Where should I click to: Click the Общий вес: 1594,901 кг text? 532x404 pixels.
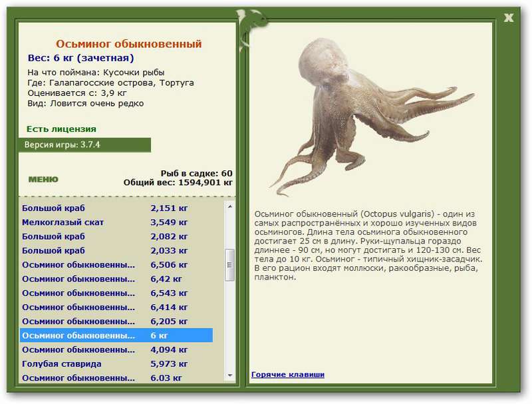coord(178,182)
